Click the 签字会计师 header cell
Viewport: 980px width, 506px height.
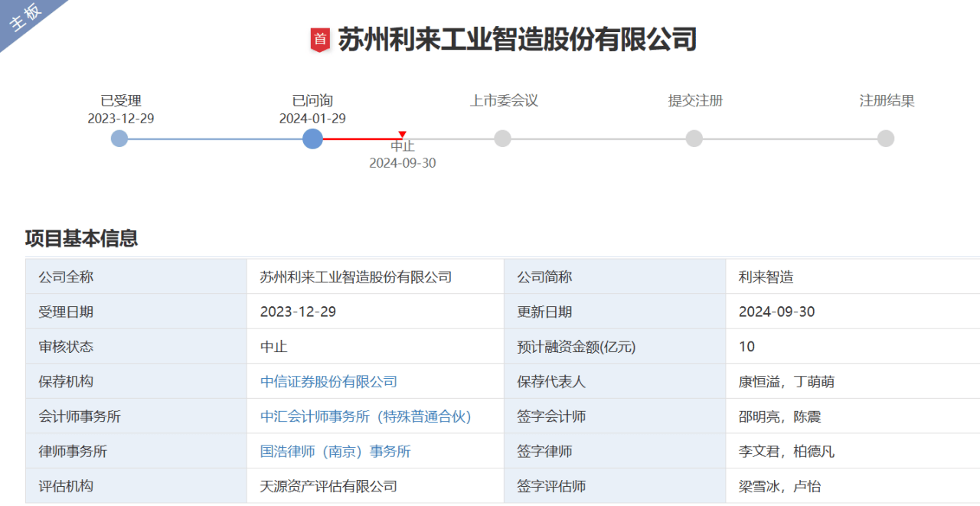pyautogui.click(x=615, y=416)
